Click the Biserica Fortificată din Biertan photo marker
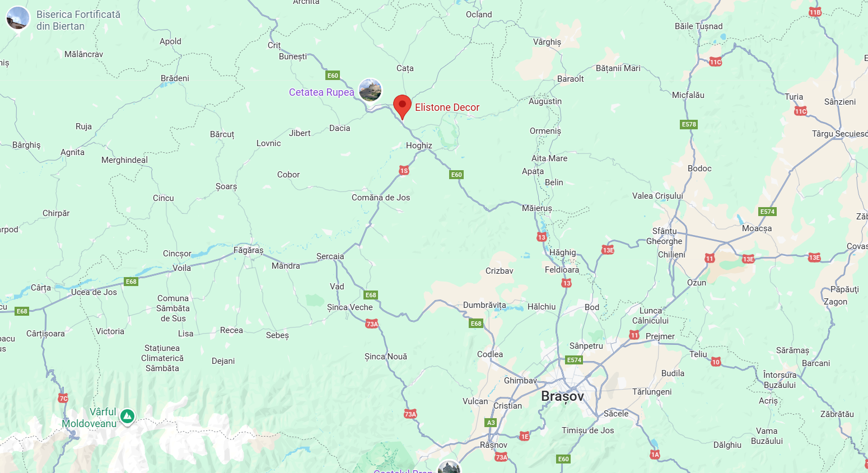Image resolution: width=868 pixels, height=473 pixels. tap(18, 18)
